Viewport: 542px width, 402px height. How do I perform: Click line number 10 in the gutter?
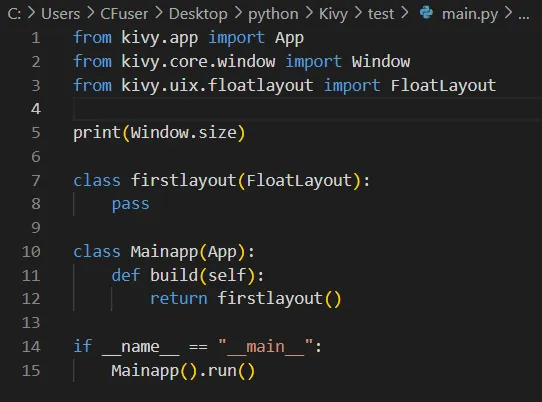tap(31, 252)
